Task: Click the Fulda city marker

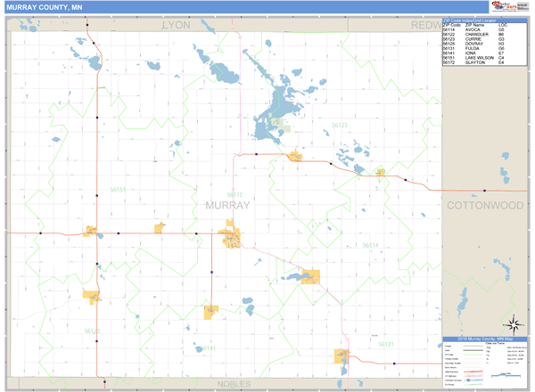Action: tap(342, 356)
